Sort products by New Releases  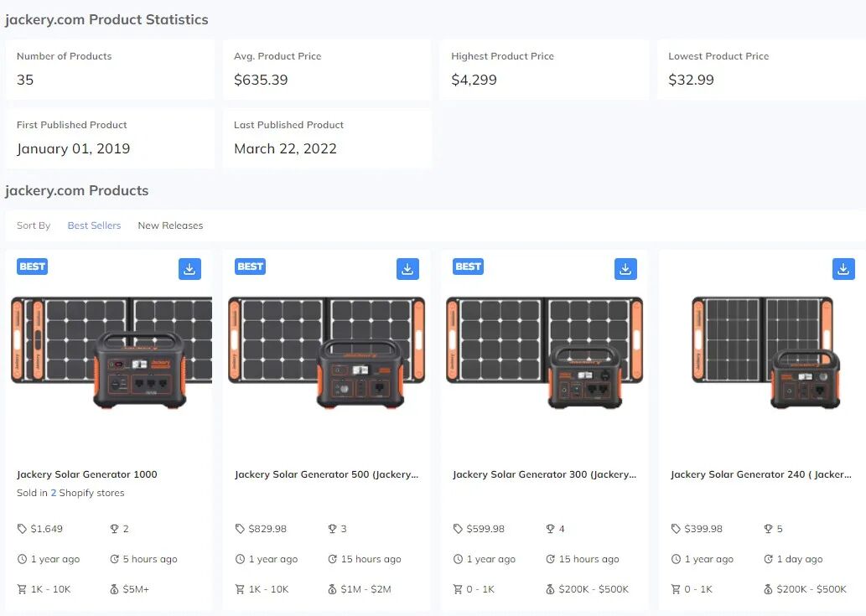pyautogui.click(x=170, y=225)
